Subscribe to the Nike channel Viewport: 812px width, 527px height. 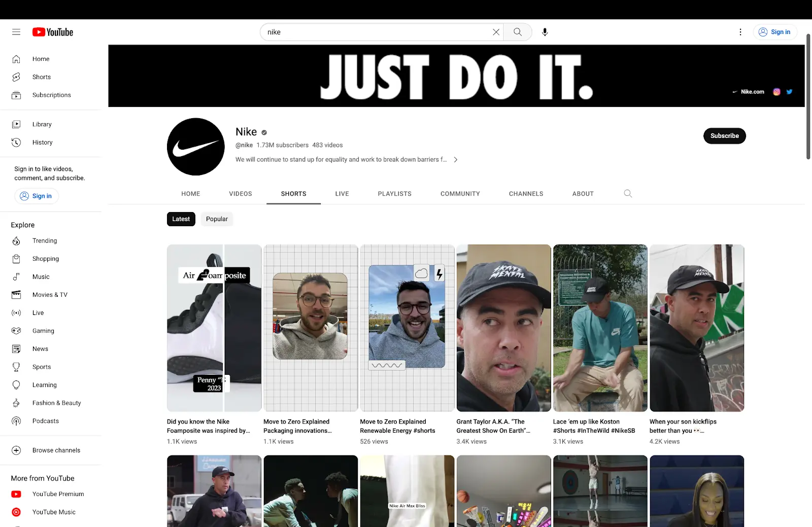(x=724, y=136)
